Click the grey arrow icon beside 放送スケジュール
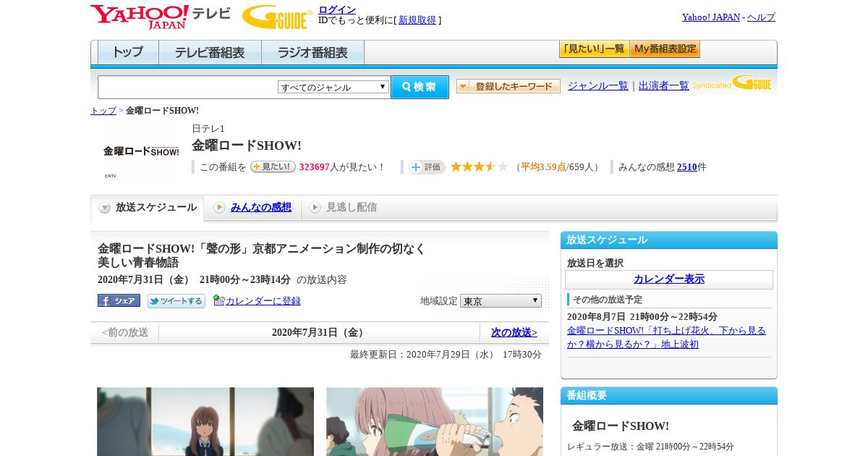 point(105,208)
